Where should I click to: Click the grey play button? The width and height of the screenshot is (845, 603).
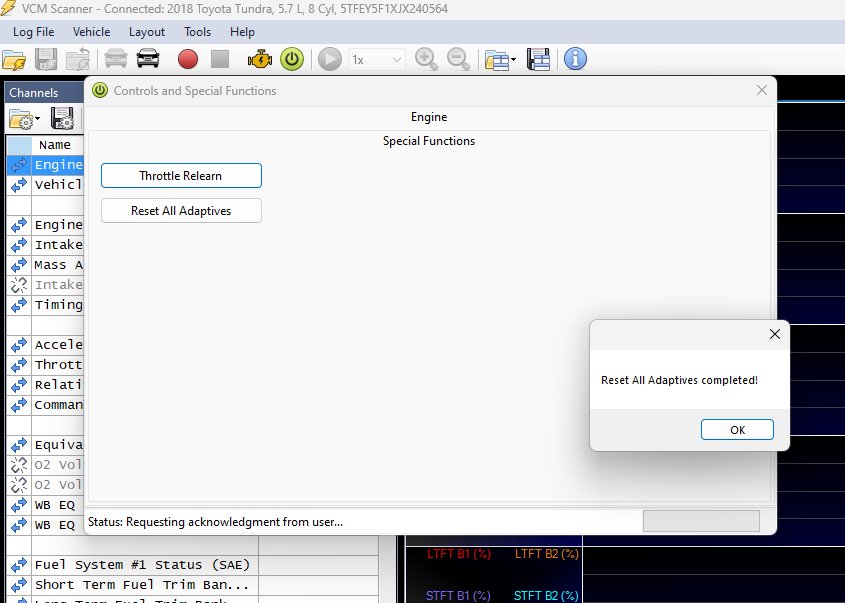click(x=330, y=59)
